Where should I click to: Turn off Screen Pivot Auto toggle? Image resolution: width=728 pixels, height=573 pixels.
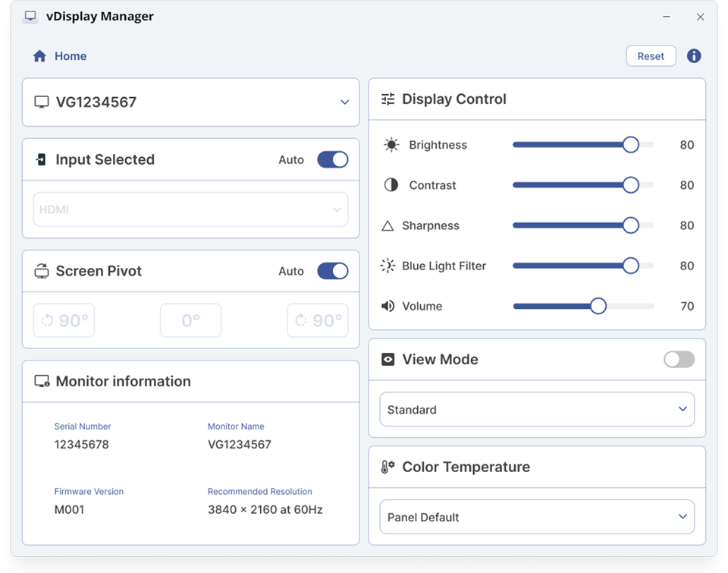[332, 271]
